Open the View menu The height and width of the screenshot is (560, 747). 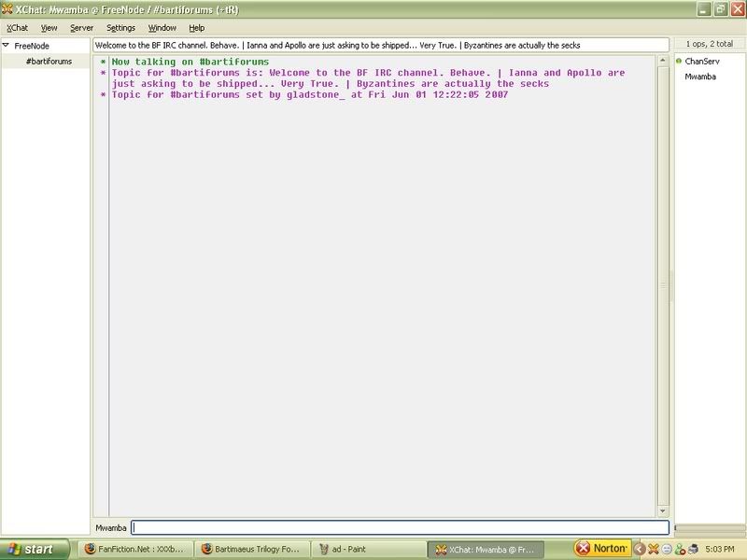pyautogui.click(x=49, y=28)
